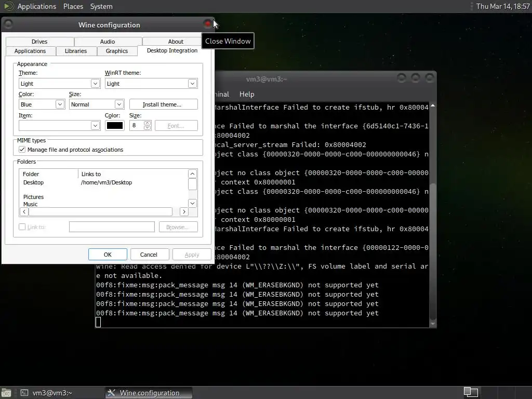Click terminal scrollbar up arrow
This screenshot has height=399, width=532.
coord(433,106)
